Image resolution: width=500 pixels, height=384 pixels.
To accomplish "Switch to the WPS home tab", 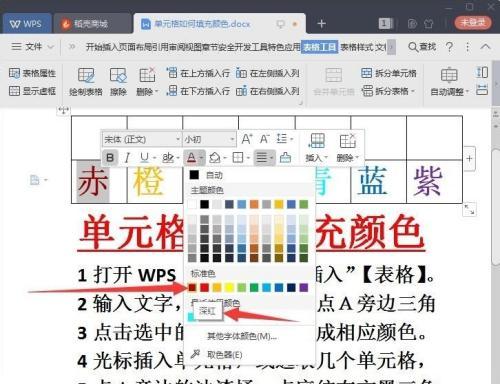I will [x=27, y=24].
